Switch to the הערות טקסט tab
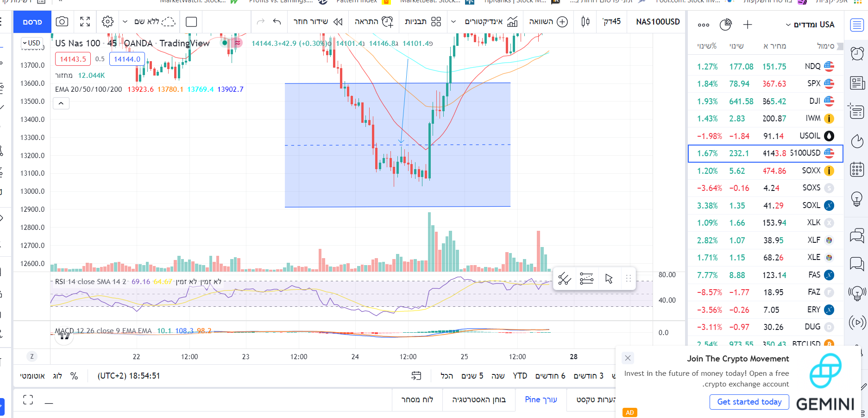 tap(596, 399)
